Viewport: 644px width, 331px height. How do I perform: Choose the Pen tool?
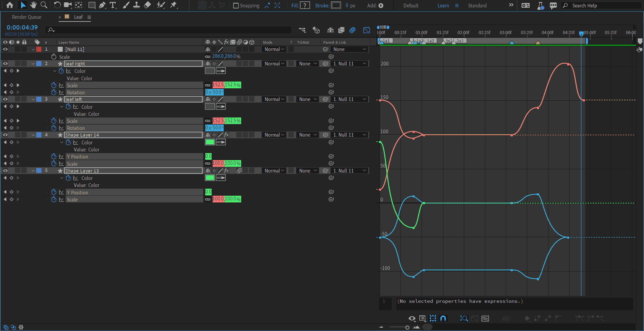[x=102, y=5]
